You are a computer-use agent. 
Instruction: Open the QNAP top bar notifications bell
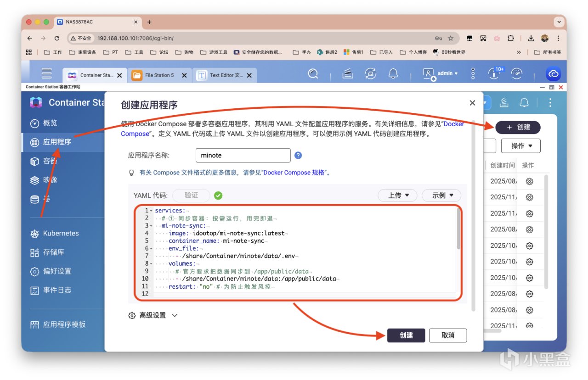(x=393, y=74)
